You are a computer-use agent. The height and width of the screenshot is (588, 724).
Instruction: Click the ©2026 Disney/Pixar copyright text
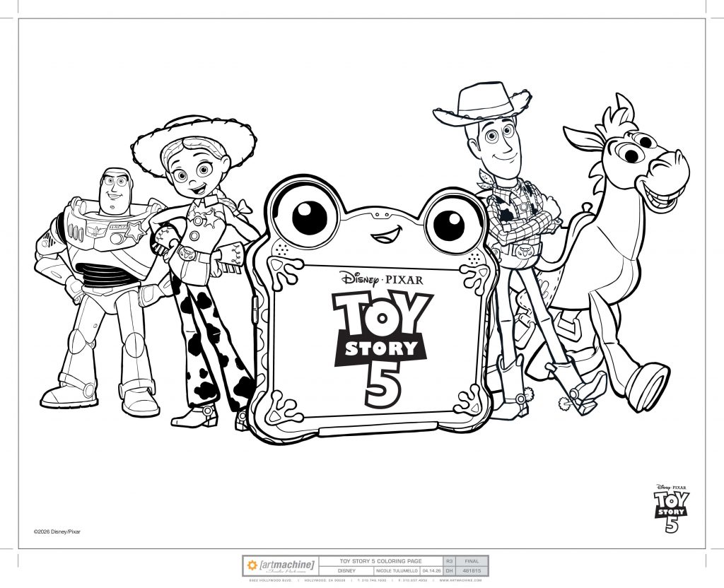coord(57,531)
